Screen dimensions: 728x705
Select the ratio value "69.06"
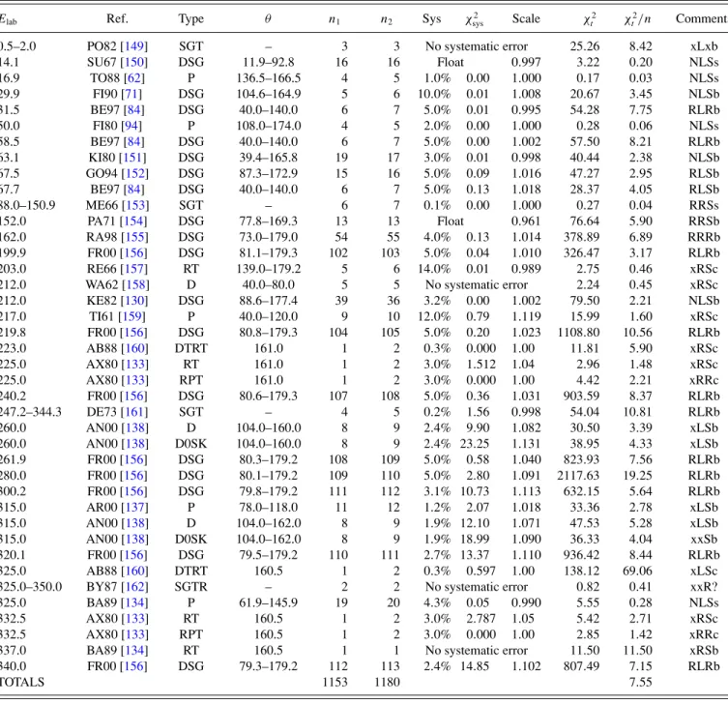pos(637,571)
